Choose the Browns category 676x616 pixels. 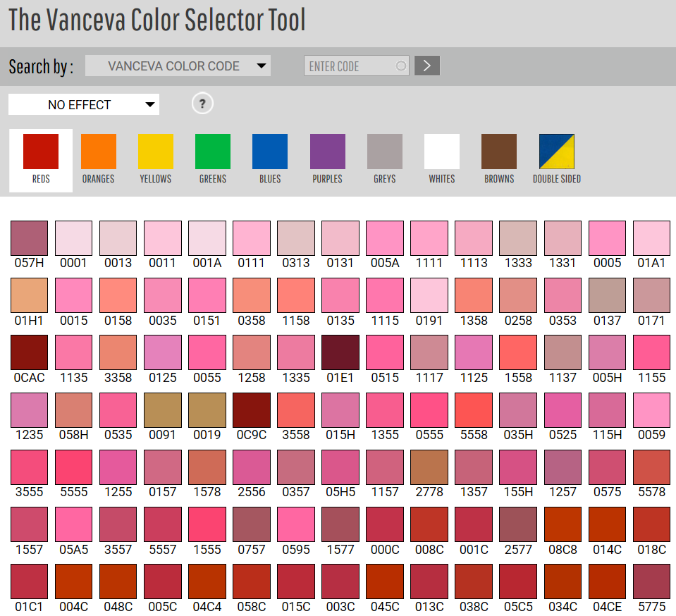[x=499, y=159]
